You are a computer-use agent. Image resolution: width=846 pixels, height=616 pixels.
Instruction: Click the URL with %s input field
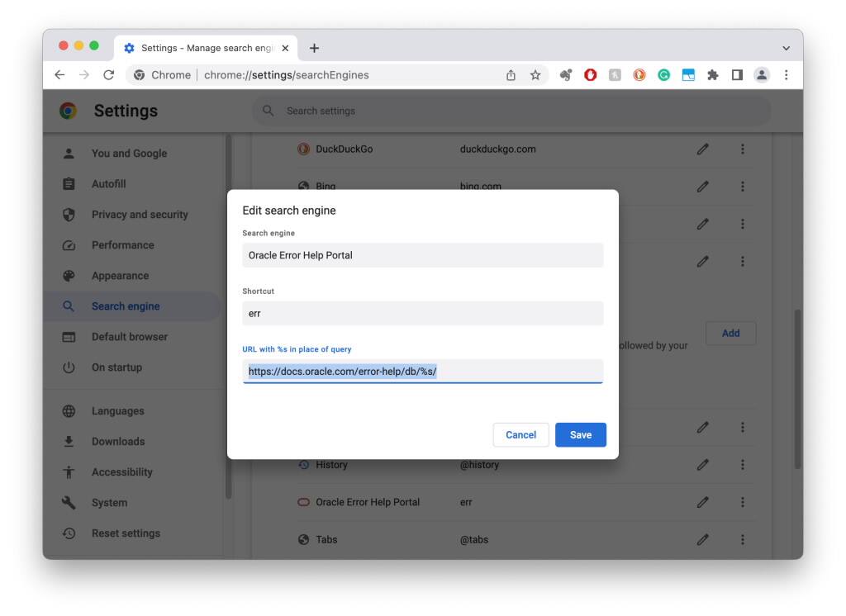[422, 372]
